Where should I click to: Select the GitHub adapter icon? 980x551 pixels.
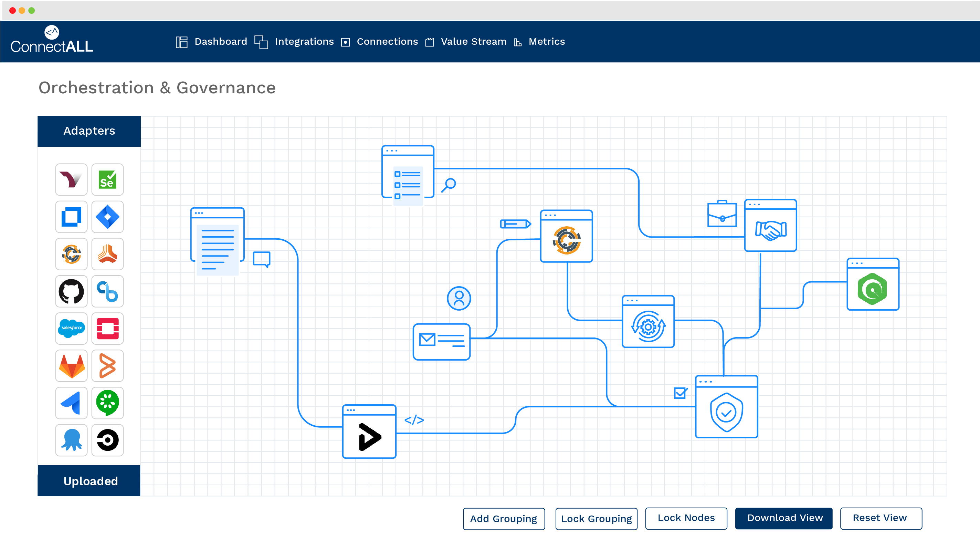(x=71, y=291)
